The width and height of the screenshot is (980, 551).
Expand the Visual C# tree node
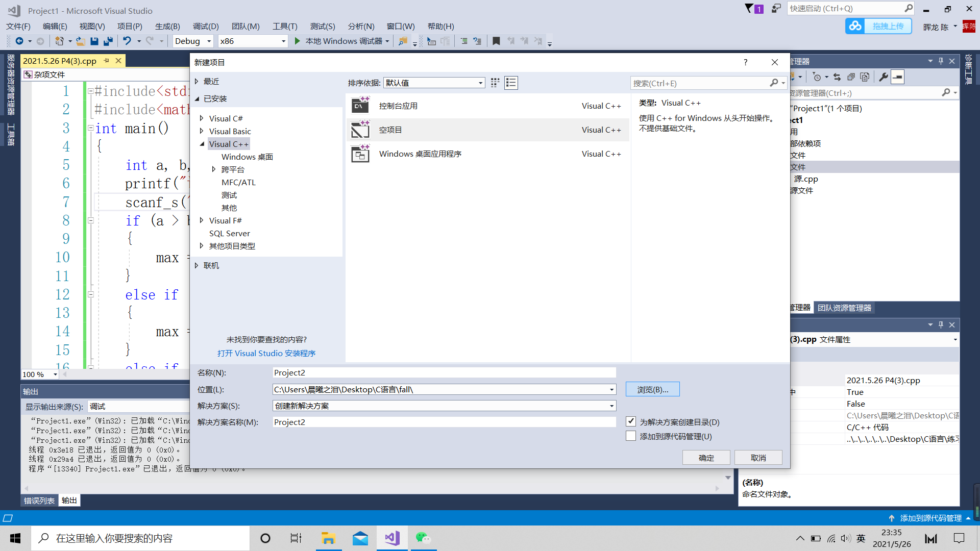[x=202, y=118]
